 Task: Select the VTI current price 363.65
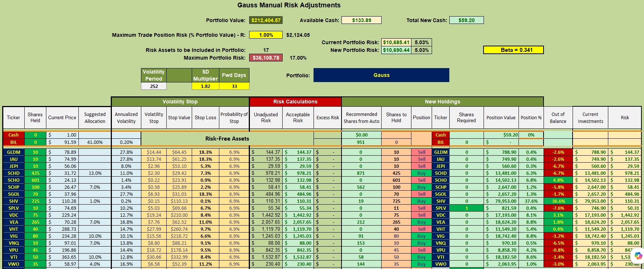coord(62,257)
